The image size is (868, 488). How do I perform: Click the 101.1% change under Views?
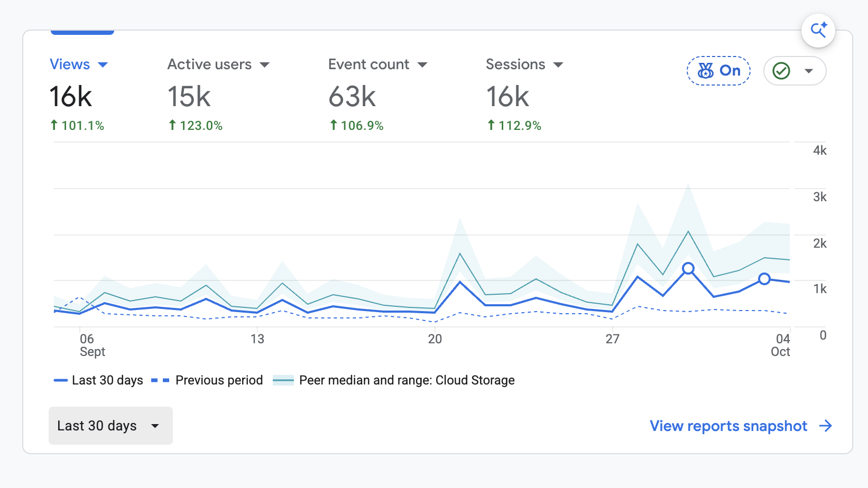tap(77, 126)
